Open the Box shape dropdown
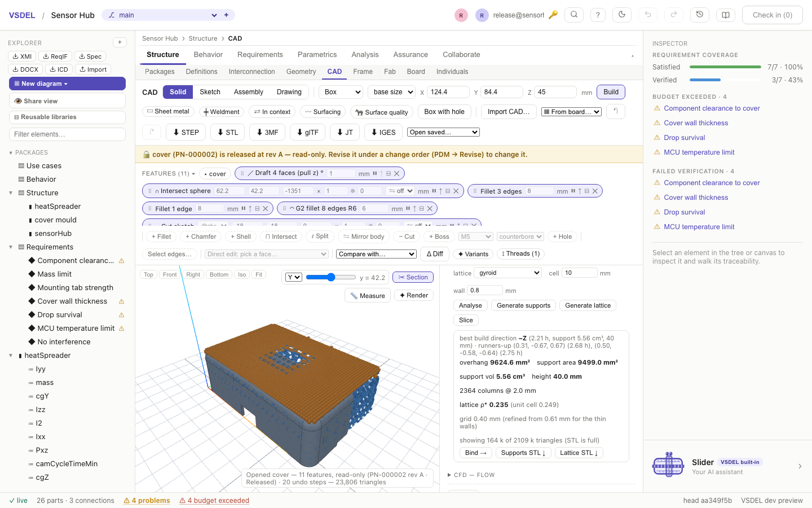This screenshot has width=812, height=508. click(341, 92)
